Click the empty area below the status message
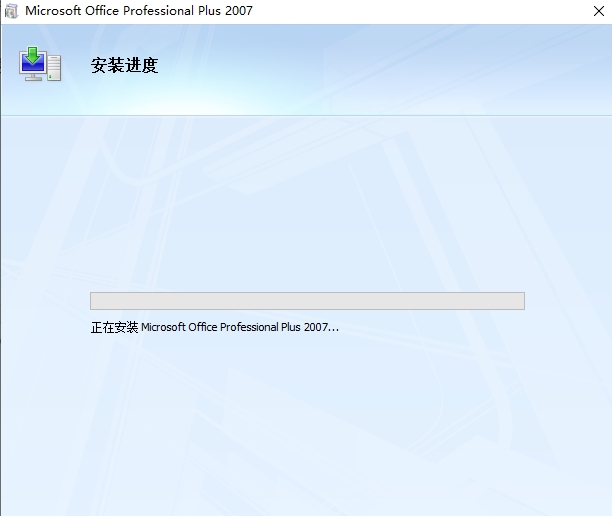The height and width of the screenshot is (516, 612). 306,420
